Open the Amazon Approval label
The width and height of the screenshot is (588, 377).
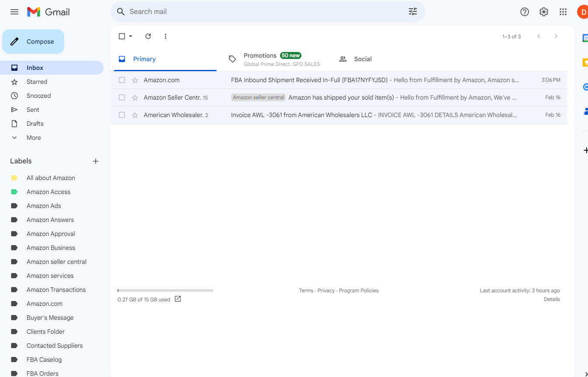[52, 234]
